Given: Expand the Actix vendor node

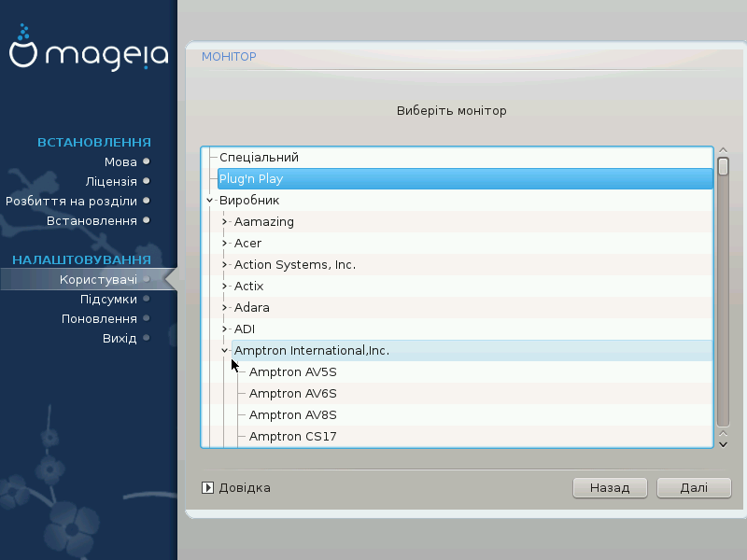Looking at the screenshot, I should point(224,287).
